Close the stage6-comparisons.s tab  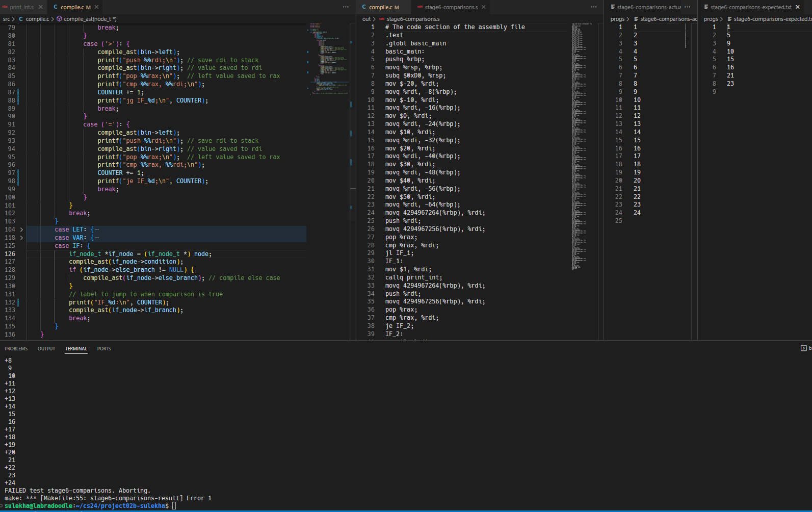(x=484, y=7)
